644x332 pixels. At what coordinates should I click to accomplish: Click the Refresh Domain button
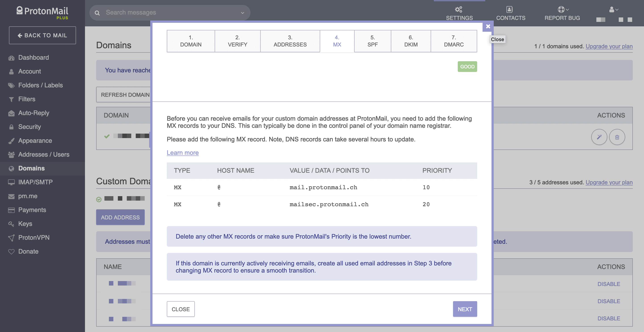pyautogui.click(x=124, y=95)
